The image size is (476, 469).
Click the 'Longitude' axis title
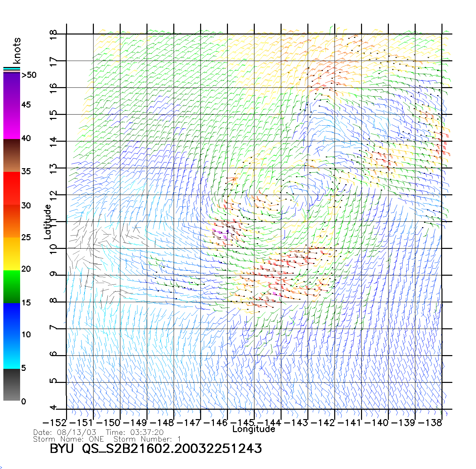click(x=254, y=429)
